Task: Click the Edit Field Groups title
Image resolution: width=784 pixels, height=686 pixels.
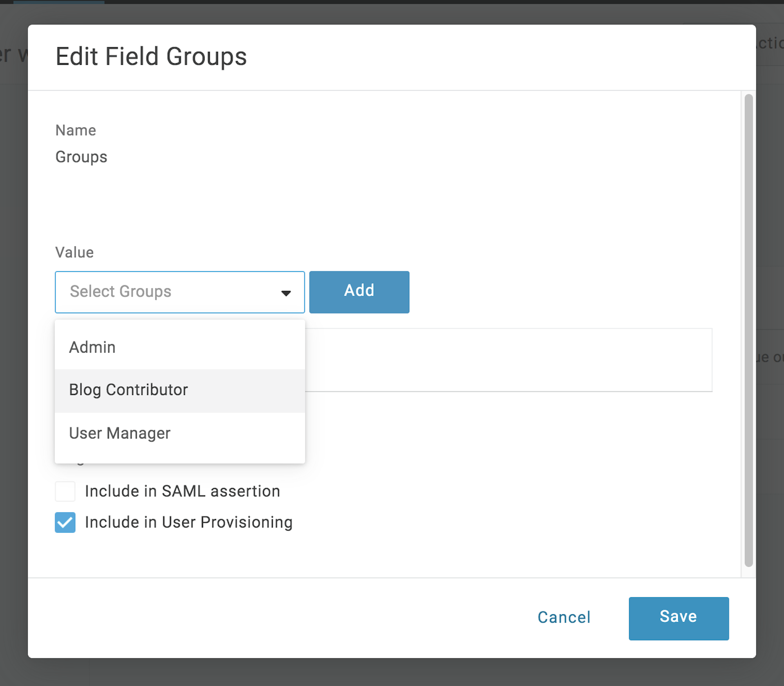Action: 151,56
